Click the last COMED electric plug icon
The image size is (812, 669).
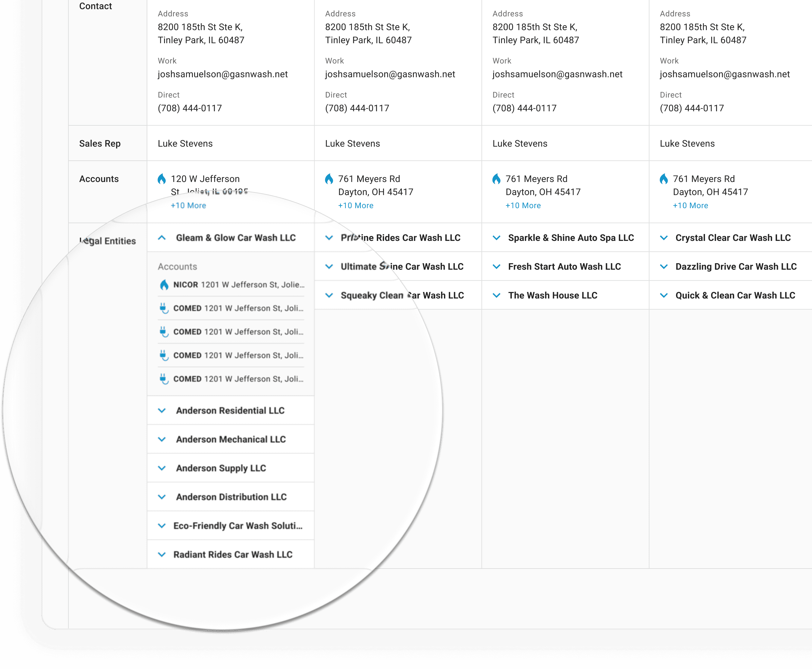164,379
